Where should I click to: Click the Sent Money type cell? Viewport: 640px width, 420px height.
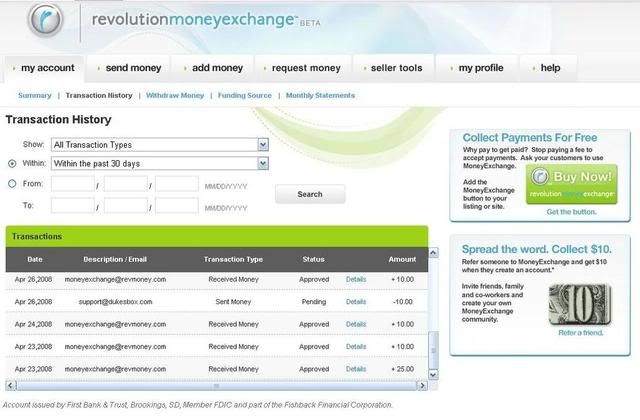click(233, 302)
